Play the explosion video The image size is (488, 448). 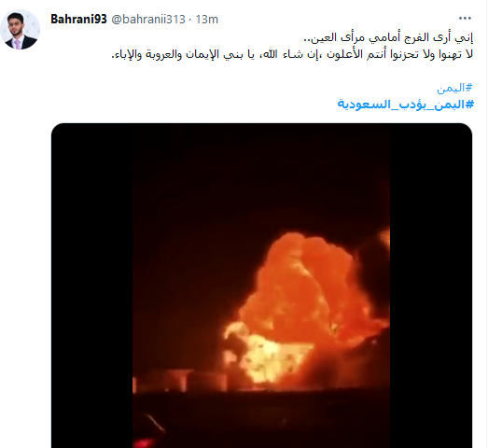(x=261, y=286)
